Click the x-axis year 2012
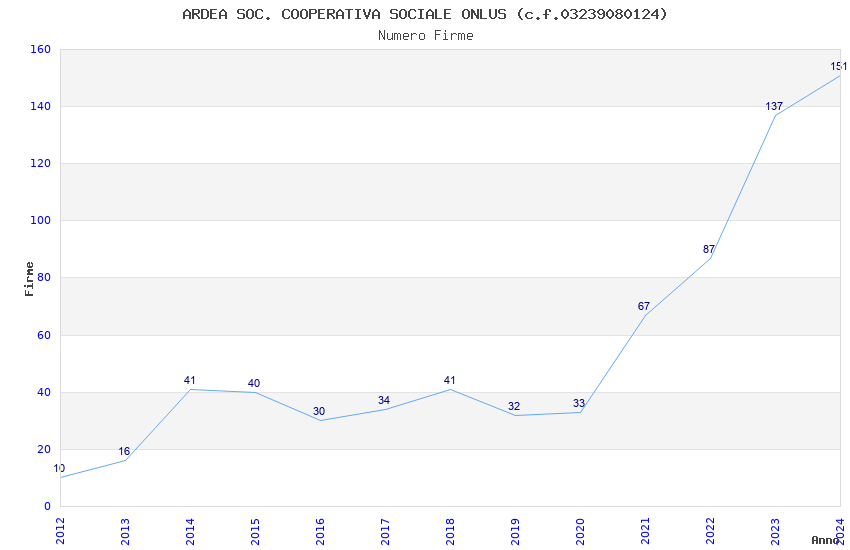This screenshot has width=850, height=550. 60,531
